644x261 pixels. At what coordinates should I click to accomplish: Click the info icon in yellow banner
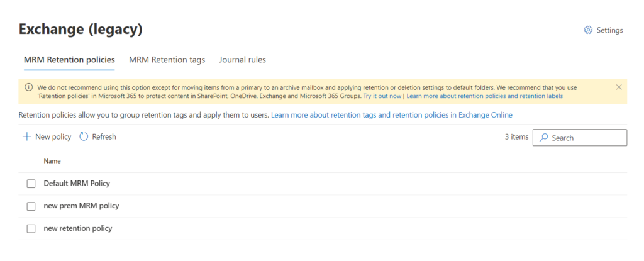[x=29, y=87]
